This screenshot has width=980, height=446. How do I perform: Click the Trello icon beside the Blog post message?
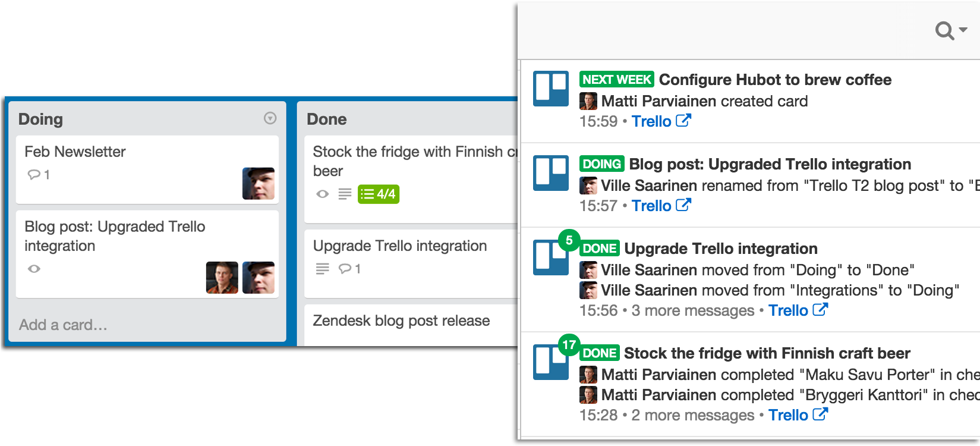[550, 173]
